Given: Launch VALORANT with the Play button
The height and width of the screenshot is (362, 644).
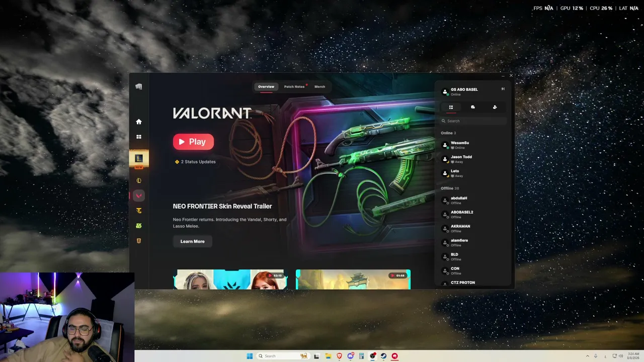Looking at the screenshot, I should [x=193, y=142].
